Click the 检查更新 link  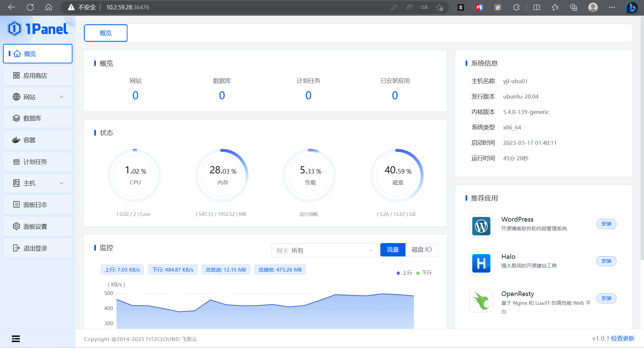coord(623,338)
